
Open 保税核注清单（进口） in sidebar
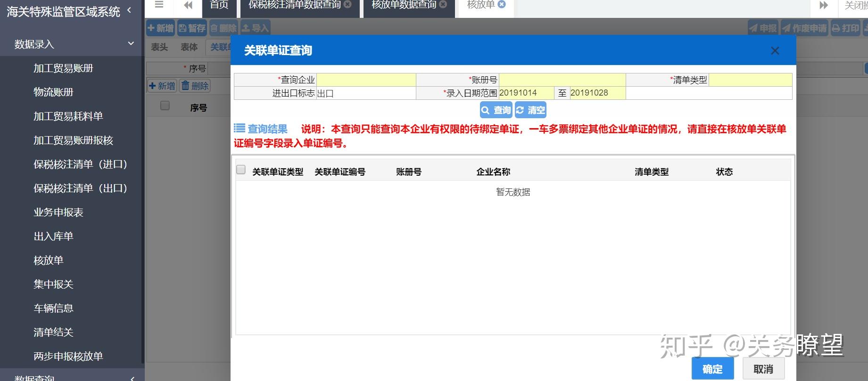click(x=80, y=164)
